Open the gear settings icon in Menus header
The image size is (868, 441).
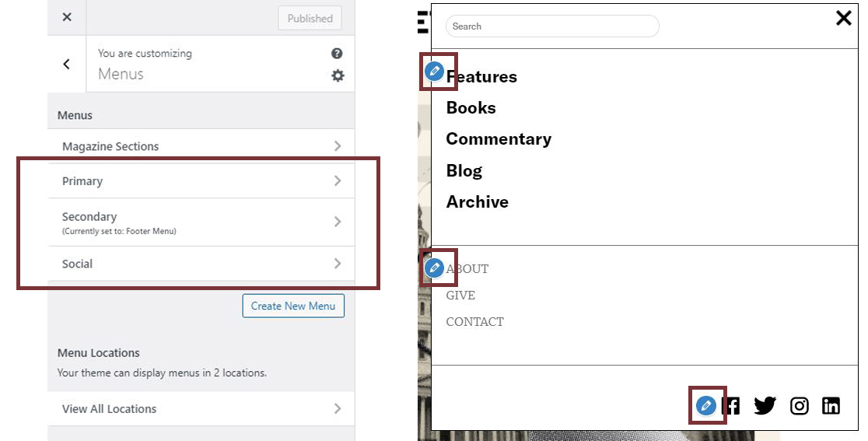click(338, 75)
